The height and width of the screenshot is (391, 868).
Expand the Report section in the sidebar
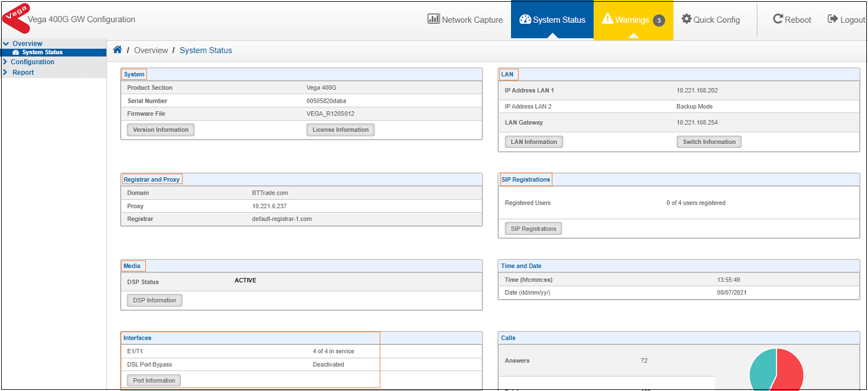tap(6, 72)
